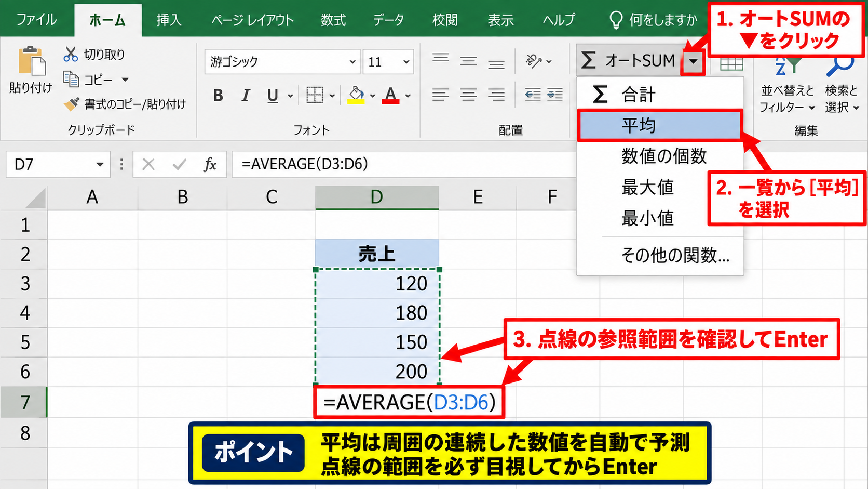The image size is (868, 489).
Task: Click the Copy (コピー) icon
Action: pyautogui.click(x=71, y=79)
